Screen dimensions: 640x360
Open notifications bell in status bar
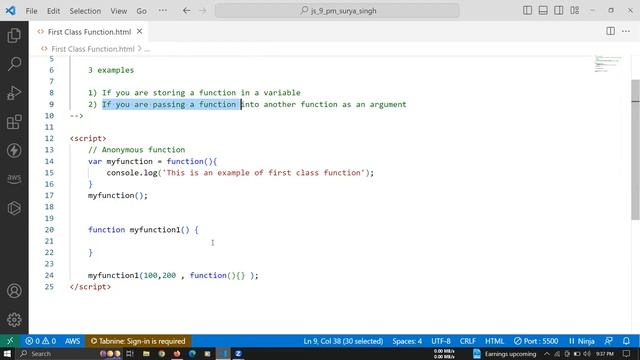tap(626, 341)
